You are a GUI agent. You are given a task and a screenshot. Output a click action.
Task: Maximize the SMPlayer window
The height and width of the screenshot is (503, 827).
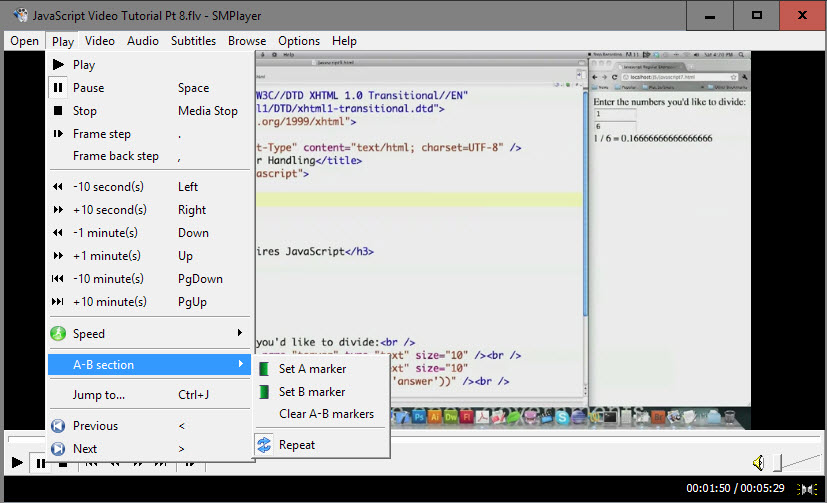(x=756, y=15)
